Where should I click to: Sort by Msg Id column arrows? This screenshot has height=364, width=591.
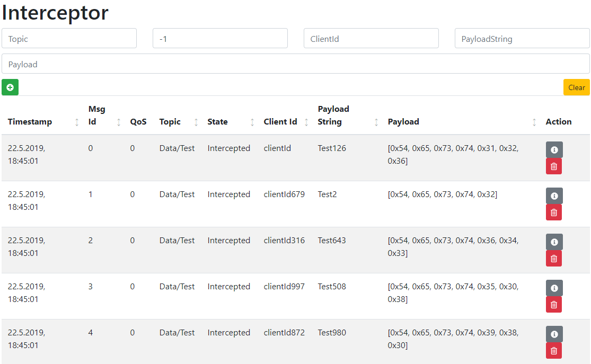[119, 122]
